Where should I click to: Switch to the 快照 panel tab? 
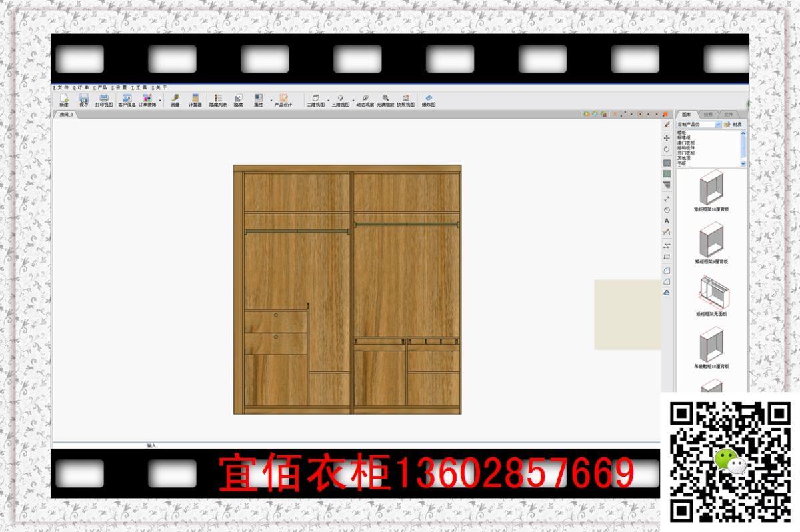[x=708, y=114]
